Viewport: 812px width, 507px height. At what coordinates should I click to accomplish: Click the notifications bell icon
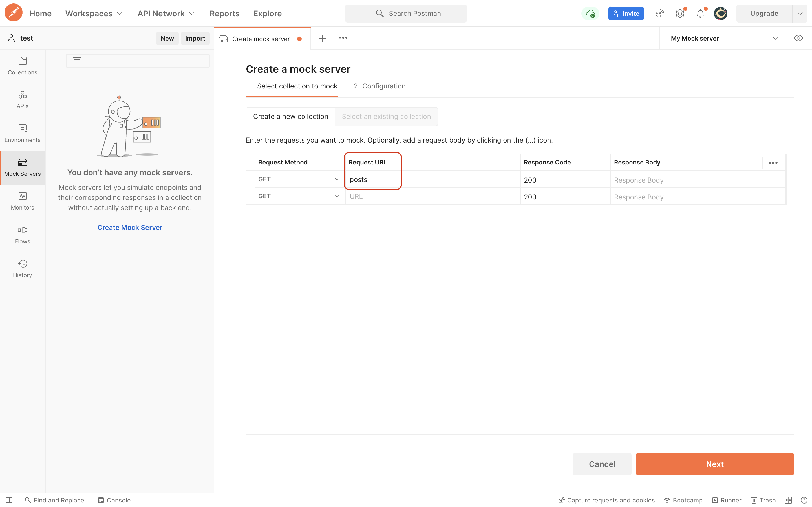(x=700, y=14)
